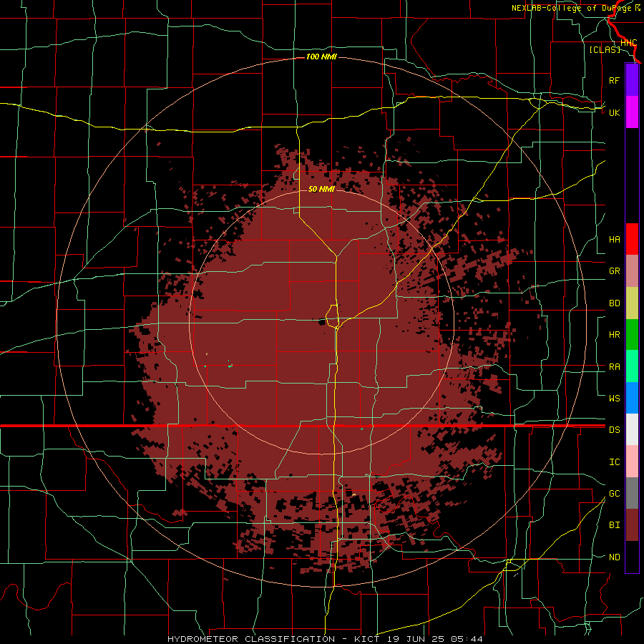The width and height of the screenshot is (644, 644).
Task: Click the RF purple color swatch in legend
Action: click(x=632, y=80)
